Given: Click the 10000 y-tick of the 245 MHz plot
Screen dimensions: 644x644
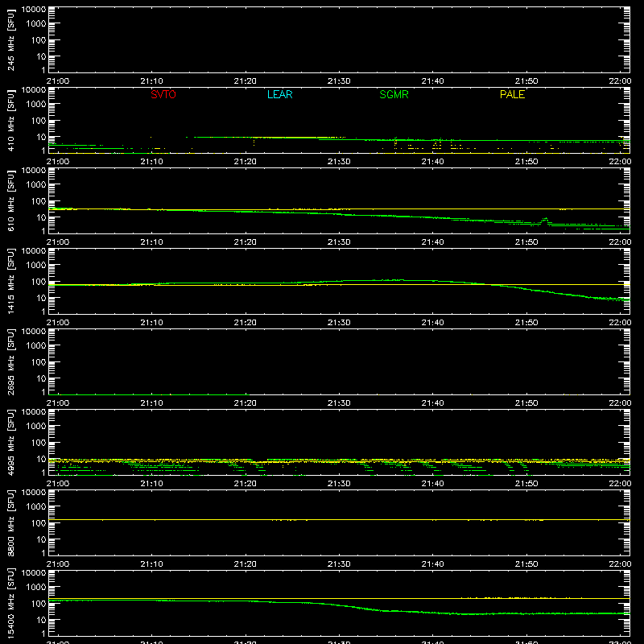Looking at the screenshot, I should (x=34, y=10).
